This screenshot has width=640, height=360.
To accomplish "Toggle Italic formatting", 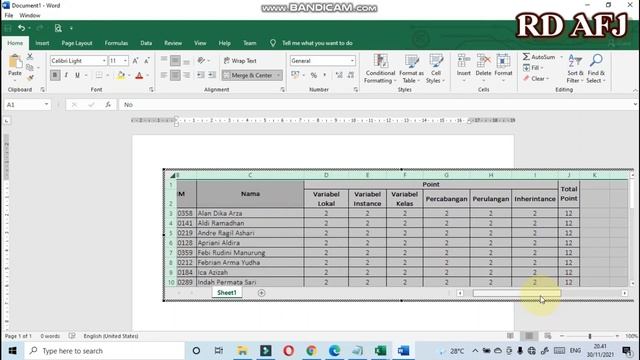I will tap(66, 75).
